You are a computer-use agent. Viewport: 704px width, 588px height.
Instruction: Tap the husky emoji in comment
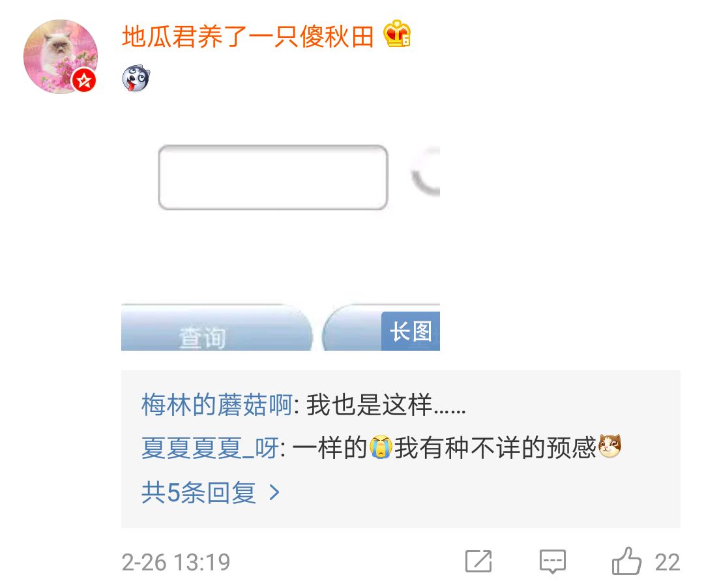pos(136,78)
